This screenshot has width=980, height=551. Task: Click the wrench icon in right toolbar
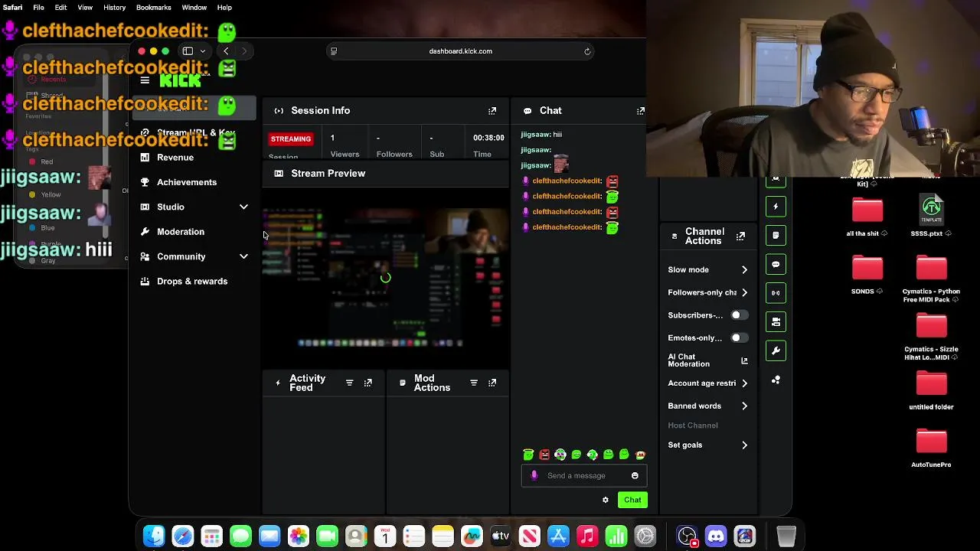[x=776, y=351]
